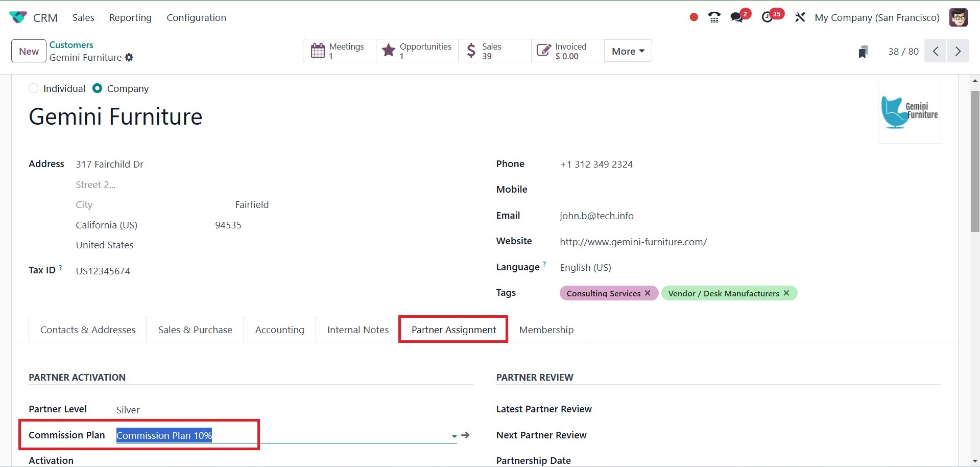The image size is (980, 467).
Task: Open Opportunities stat button with star icon
Action: pos(417,51)
